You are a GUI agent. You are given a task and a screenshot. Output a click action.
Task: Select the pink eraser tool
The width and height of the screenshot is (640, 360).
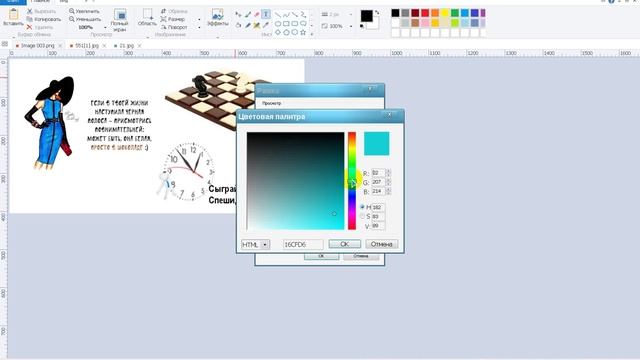coord(257,14)
